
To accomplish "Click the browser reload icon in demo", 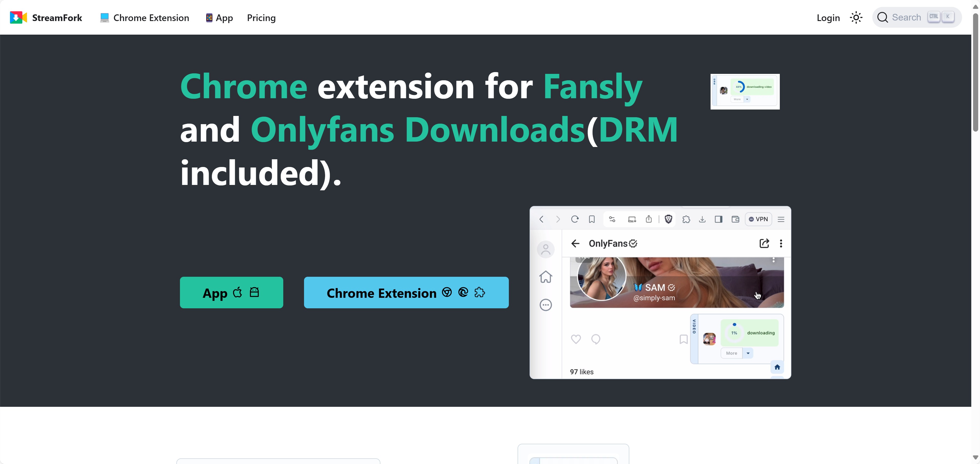I will pyautogui.click(x=574, y=219).
